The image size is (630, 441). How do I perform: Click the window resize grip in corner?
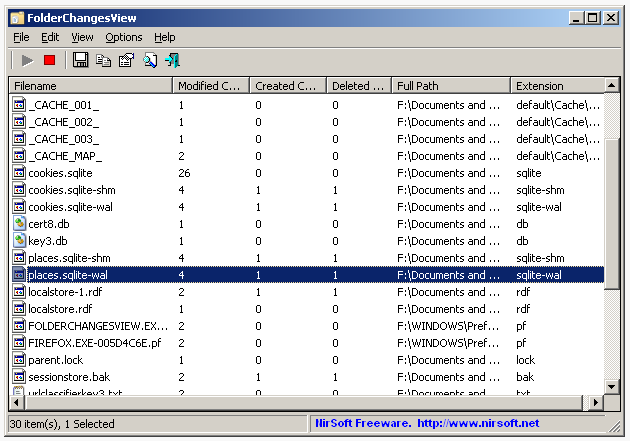pos(614,426)
